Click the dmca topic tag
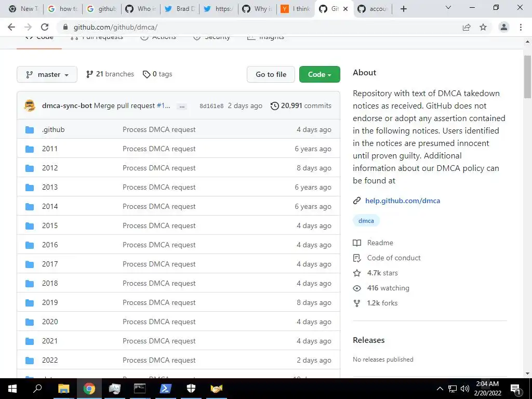Viewport: 532px width, 399px height. click(366, 220)
